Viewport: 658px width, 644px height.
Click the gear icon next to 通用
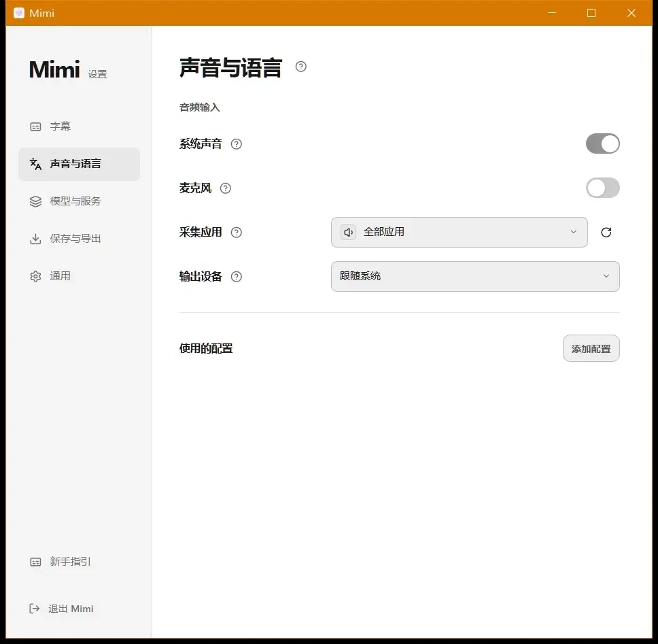tap(35, 276)
